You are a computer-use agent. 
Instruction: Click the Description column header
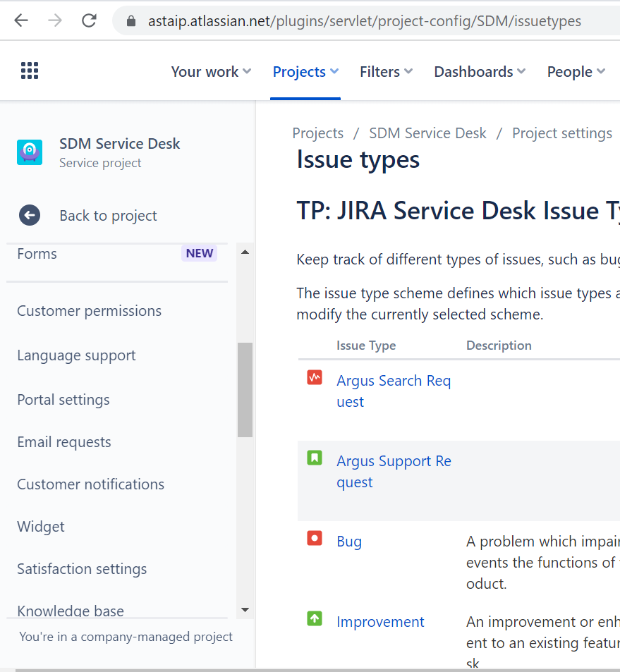point(499,346)
